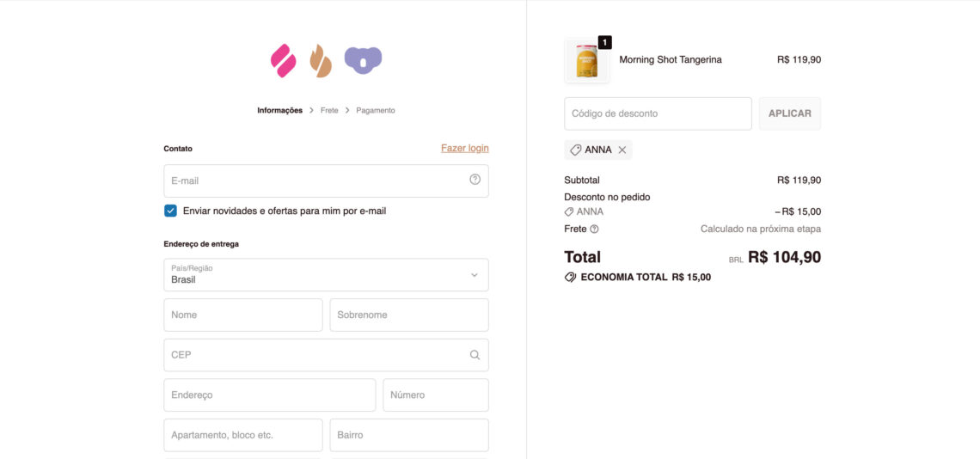Click the Frete help question mark icon
The height and width of the screenshot is (459, 980).
click(x=594, y=229)
